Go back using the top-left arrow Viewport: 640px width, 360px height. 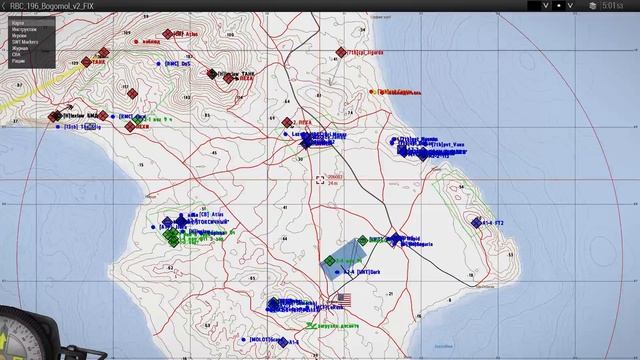(x=4, y=6)
